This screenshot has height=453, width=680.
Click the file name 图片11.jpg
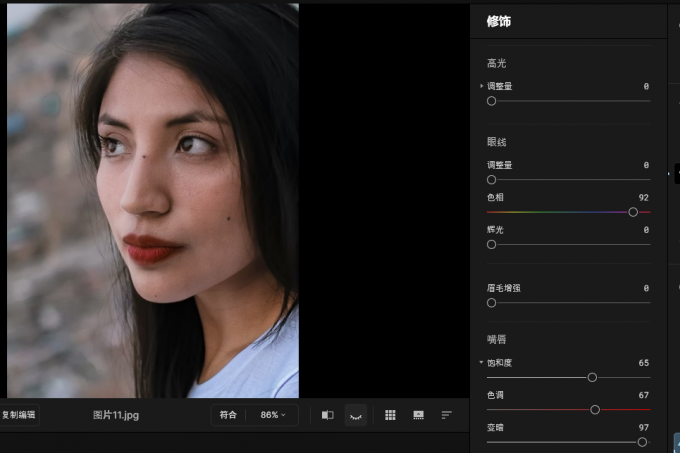pos(116,415)
